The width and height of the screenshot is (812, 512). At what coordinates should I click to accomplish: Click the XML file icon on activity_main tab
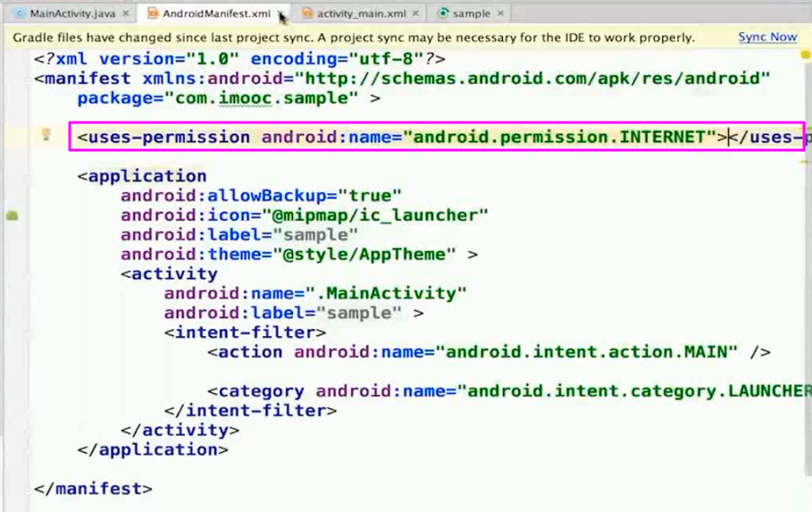click(307, 14)
